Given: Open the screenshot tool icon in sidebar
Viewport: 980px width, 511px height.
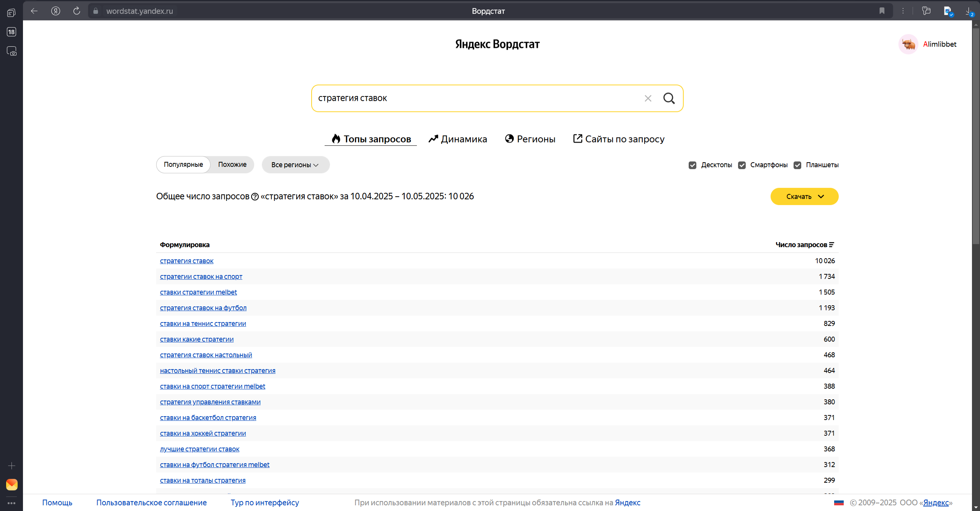Looking at the screenshot, I should tap(11, 51).
